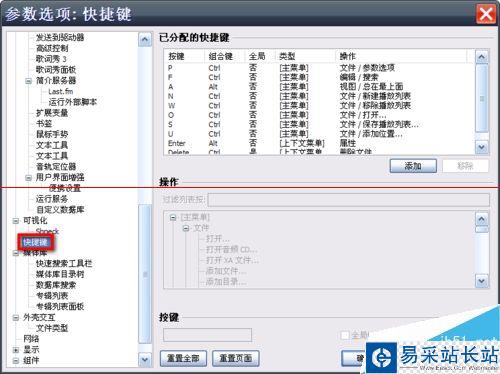
Task: Collapse the 用户界面增强 tree node
Action: pyautogui.click(x=29, y=178)
